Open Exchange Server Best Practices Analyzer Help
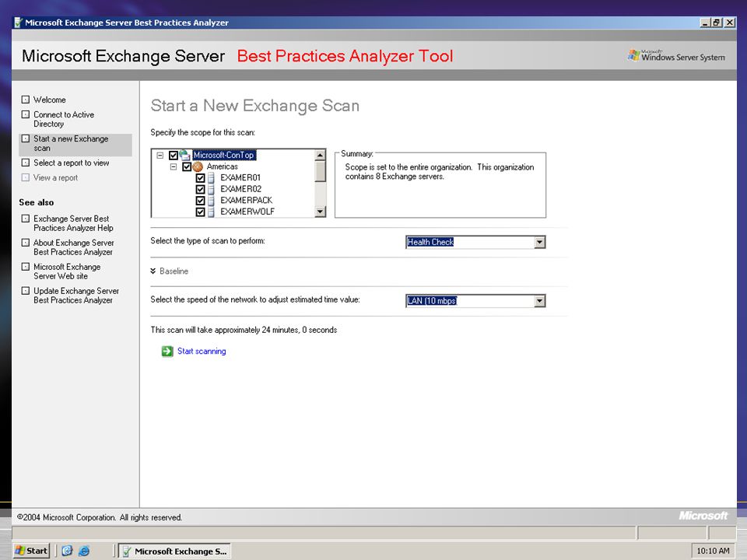Image resolution: width=747 pixels, height=560 pixels. coord(73,223)
